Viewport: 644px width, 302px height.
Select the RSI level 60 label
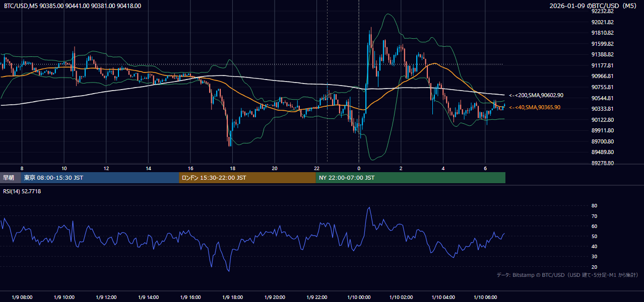(x=595, y=226)
